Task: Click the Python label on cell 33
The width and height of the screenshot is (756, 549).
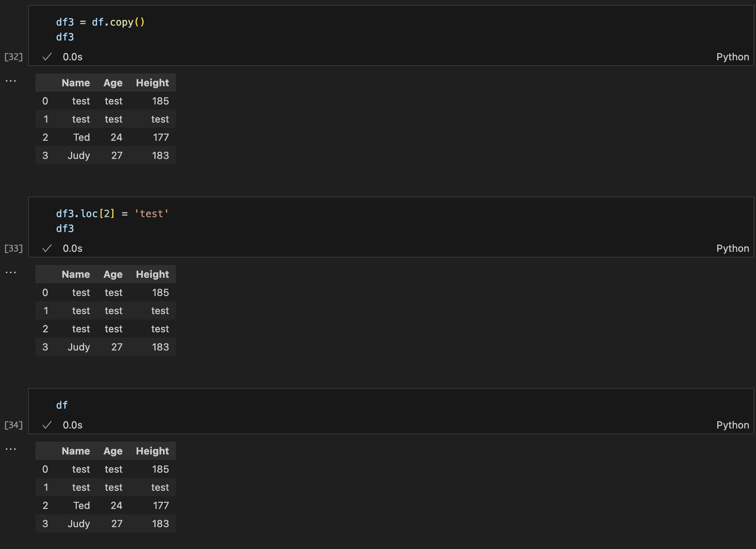Action: point(732,248)
